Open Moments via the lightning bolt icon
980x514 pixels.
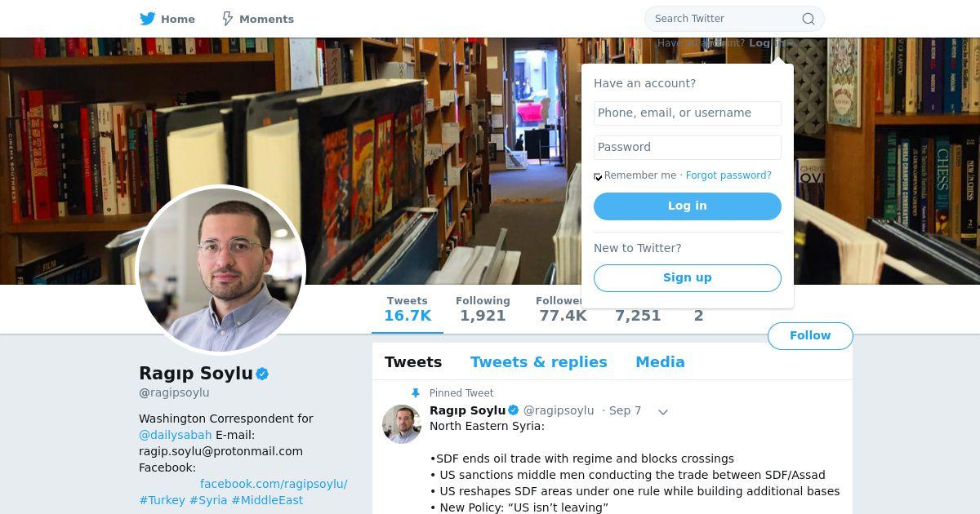coord(228,18)
